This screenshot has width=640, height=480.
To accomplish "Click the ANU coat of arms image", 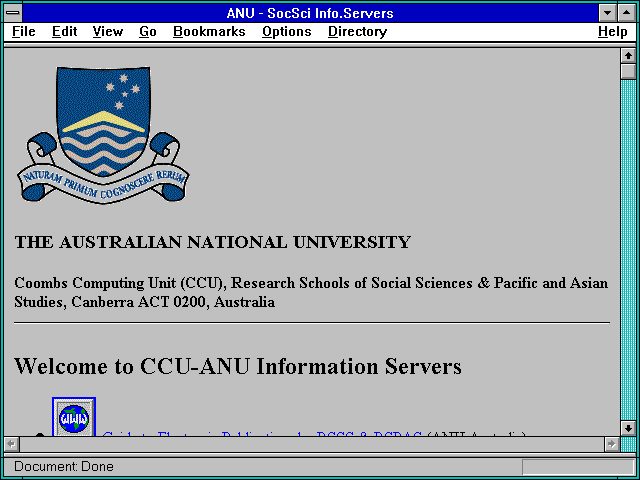I will pos(103,134).
